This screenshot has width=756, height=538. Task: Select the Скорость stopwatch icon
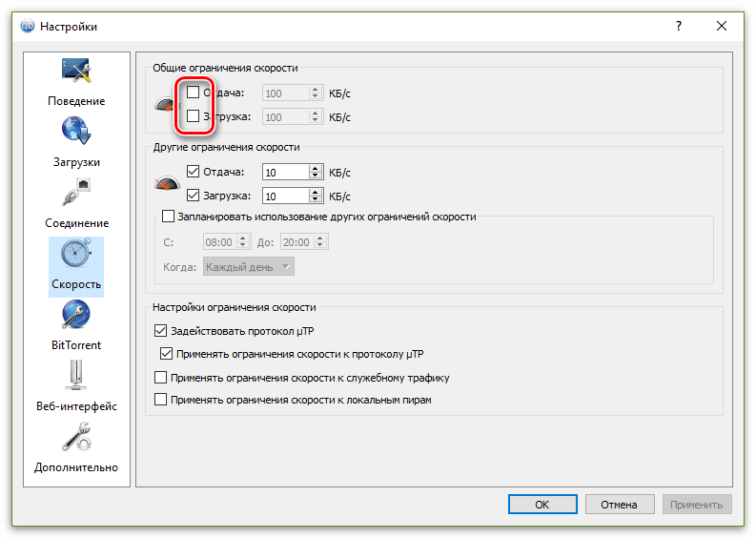click(x=76, y=253)
